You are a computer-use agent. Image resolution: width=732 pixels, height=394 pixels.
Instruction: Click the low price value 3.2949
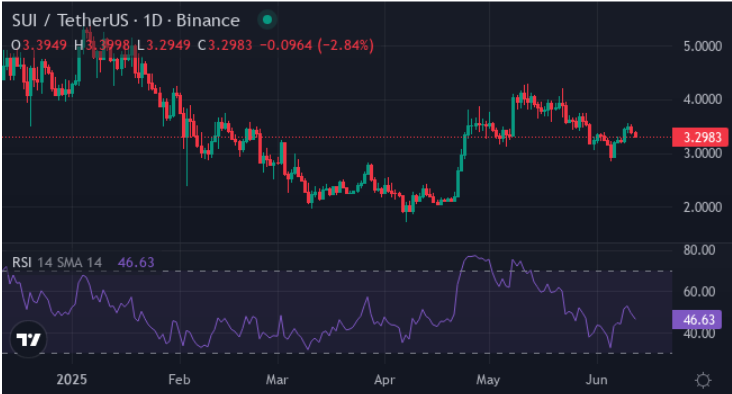click(169, 45)
